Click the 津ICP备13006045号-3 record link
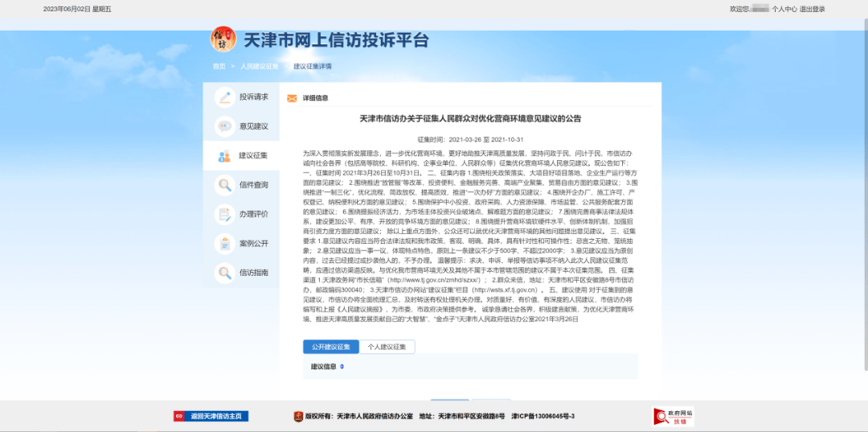This screenshot has height=432, width=868. (543, 416)
